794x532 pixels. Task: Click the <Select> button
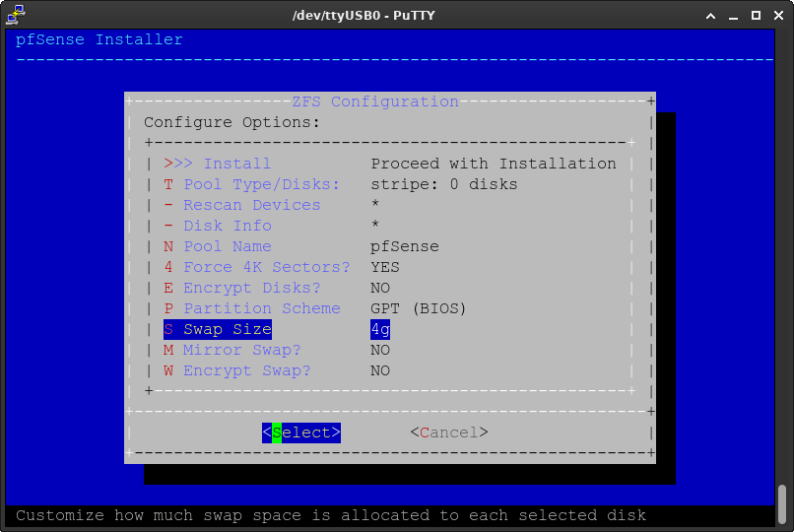click(x=301, y=432)
